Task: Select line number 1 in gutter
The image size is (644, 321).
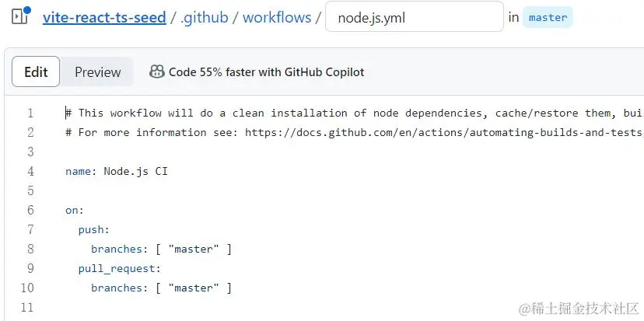Action: click(30, 113)
